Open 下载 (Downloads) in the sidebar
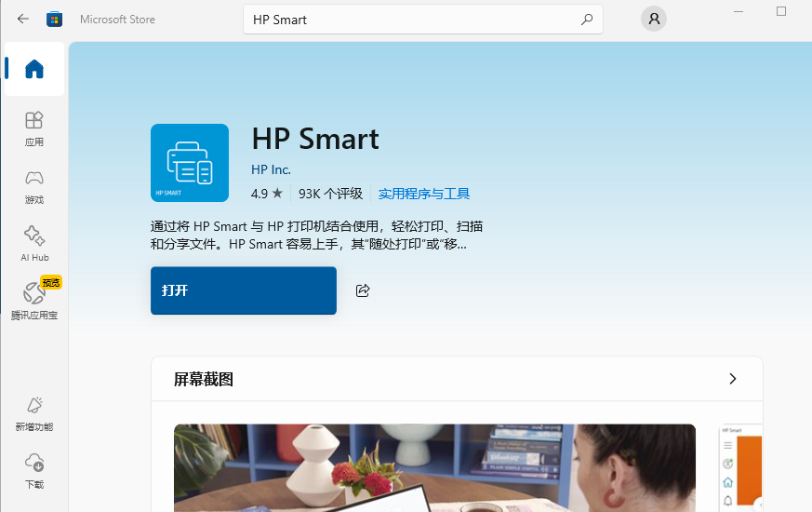 [x=34, y=471]
